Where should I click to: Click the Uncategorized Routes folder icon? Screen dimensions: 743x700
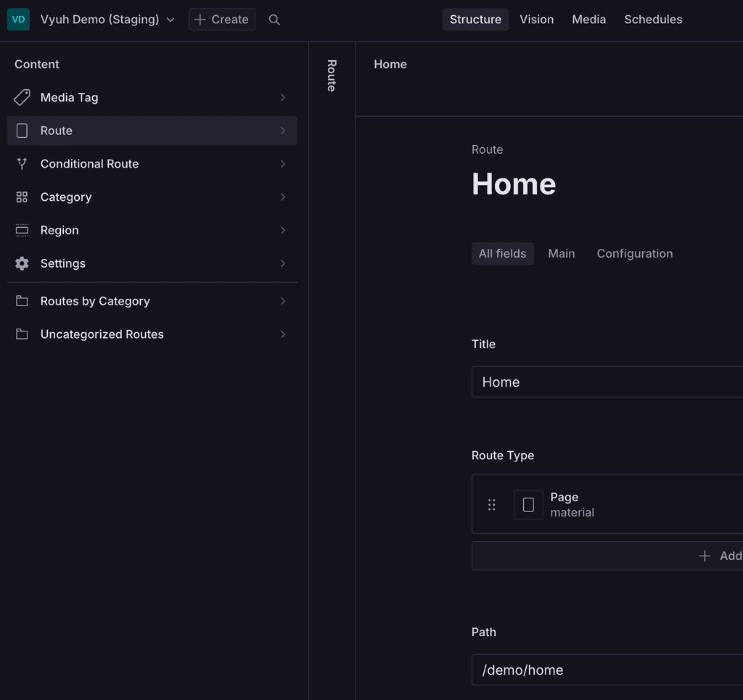click(22, 334)
